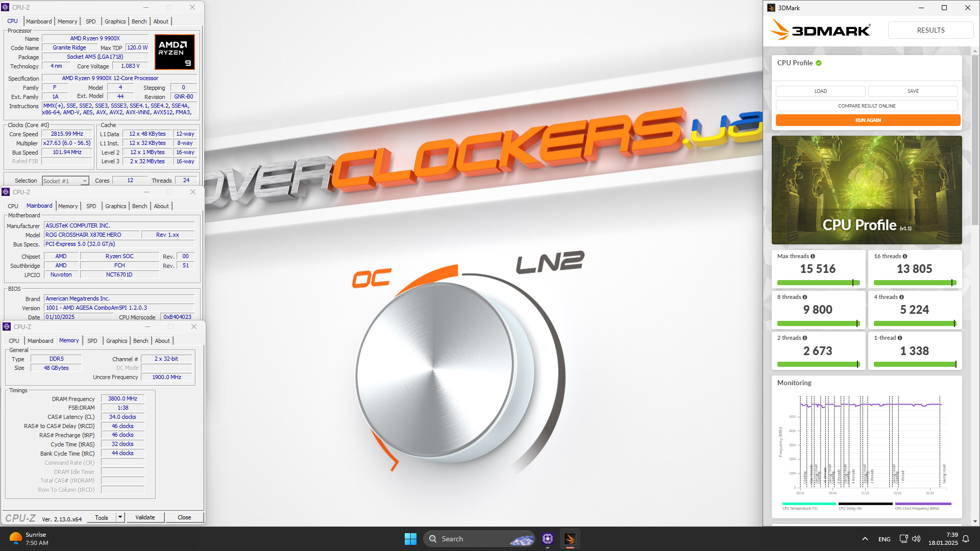
Task: Click the SAVE button in 3DMark
Action: pyautogui.click(x=913, y=91)
